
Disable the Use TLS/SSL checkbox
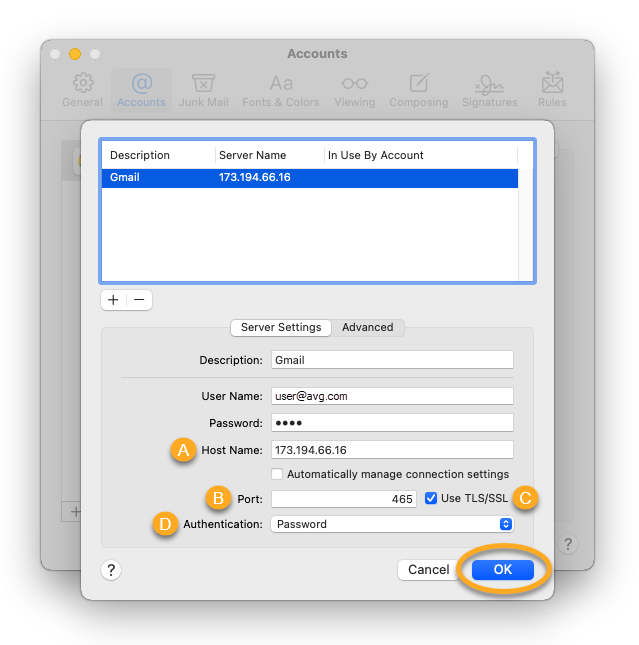pos(431,498)
